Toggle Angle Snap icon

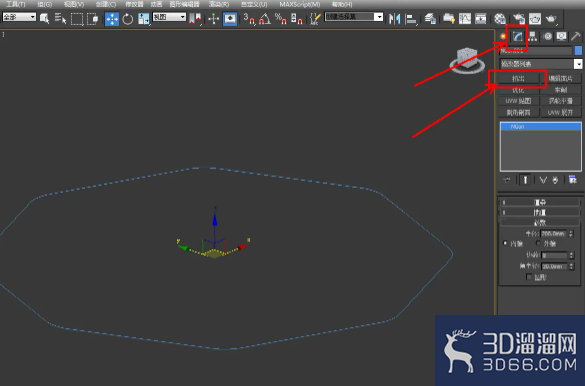265,18
